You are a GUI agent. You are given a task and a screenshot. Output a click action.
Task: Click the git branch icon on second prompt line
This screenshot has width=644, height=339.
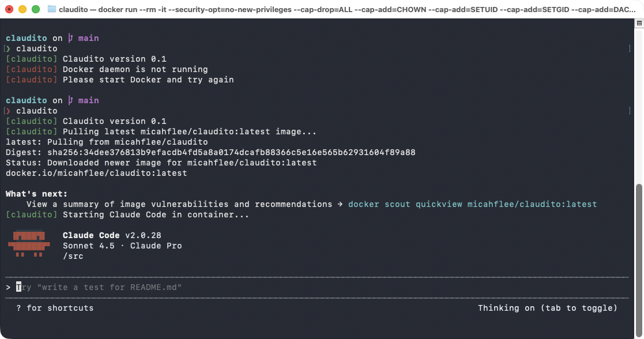coord(70,100)
